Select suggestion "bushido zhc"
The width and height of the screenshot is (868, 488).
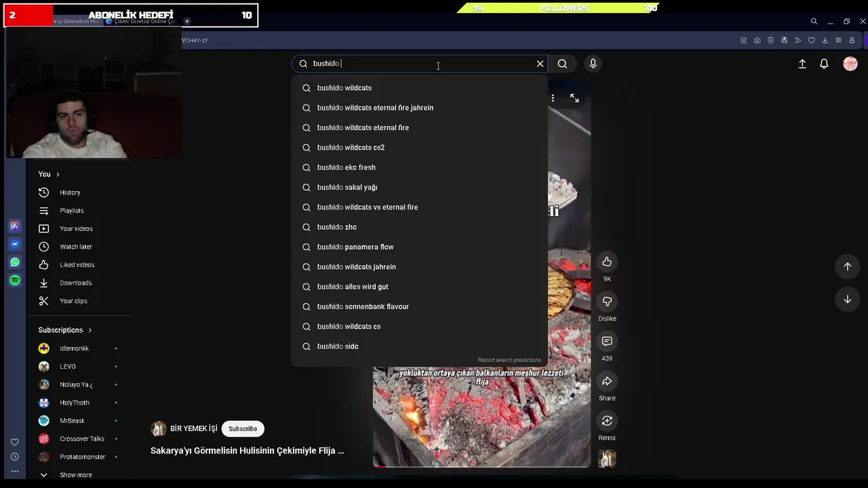click(419, 227)
